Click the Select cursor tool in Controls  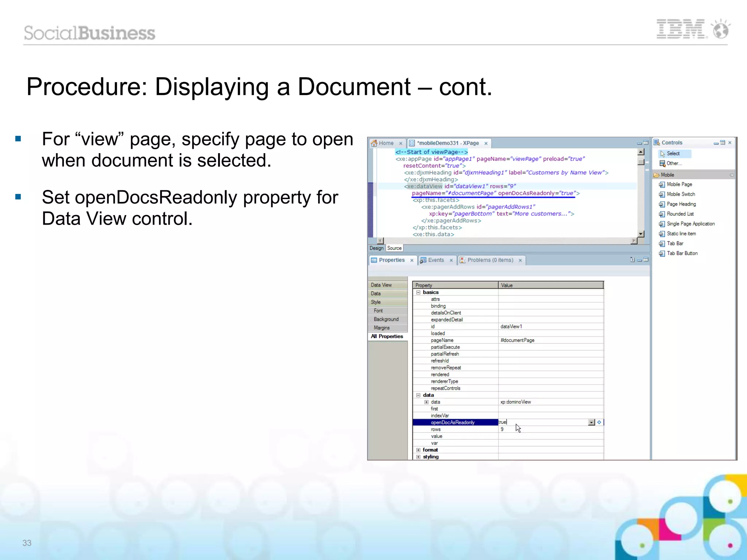(674, 153)
